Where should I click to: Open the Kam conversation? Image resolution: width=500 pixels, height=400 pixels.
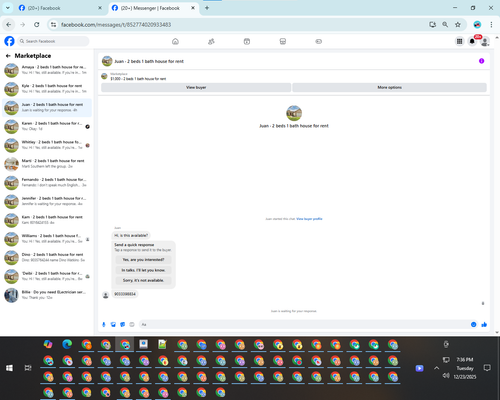[x=47, y=220]
